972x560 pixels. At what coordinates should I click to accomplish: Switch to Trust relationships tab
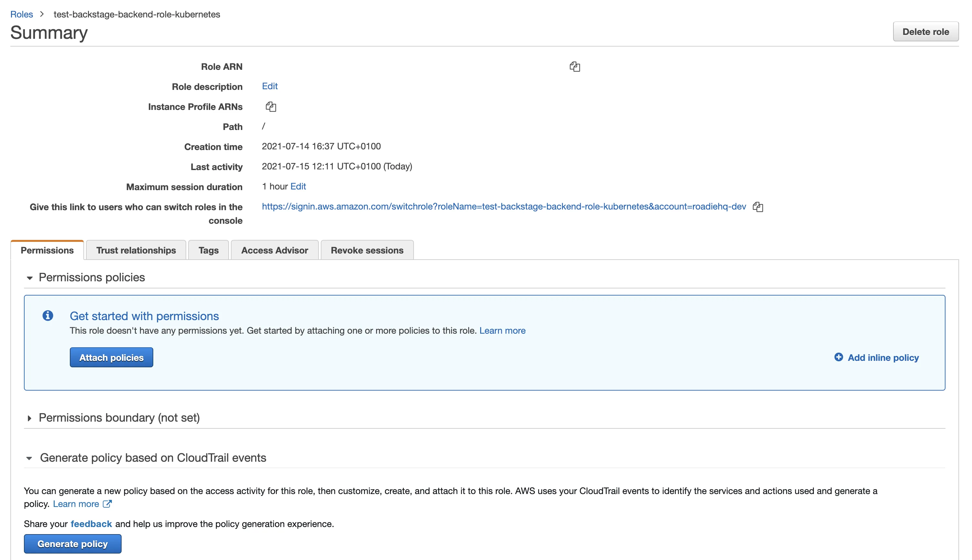(136, 250)
